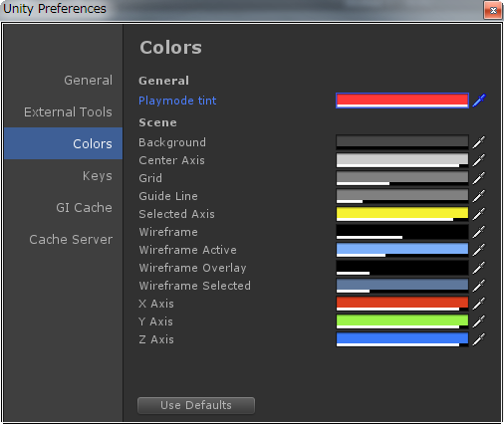Screen dimensions: 504x425
Task: Open the Wireframe Overlay color swatch
Action: point(402,268)
